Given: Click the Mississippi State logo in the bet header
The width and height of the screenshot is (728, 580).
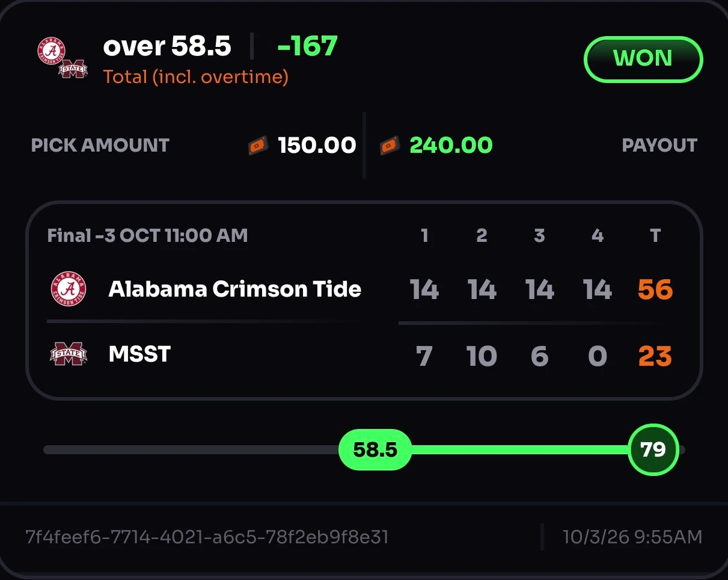Looking at the screenshot, I should coord(73,69).
